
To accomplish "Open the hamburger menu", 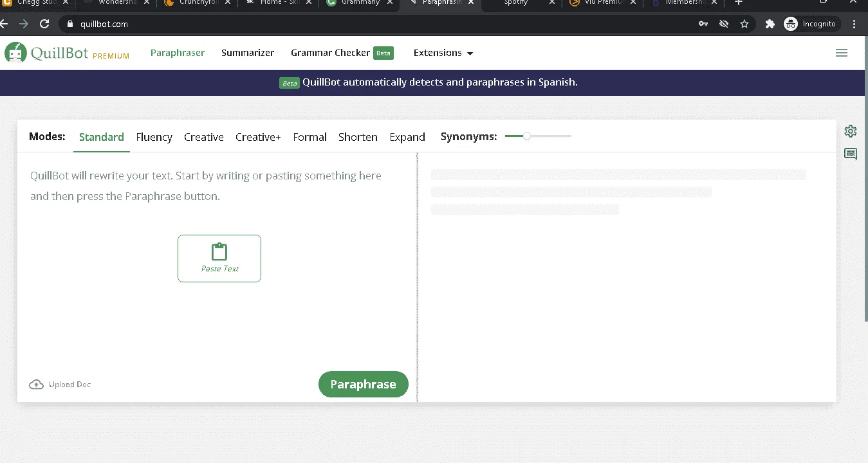I will (x=842, y=53).
